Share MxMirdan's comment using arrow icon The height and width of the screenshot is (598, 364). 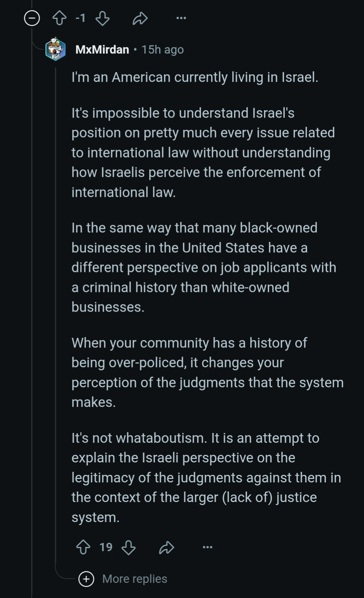[x=167, y=547]
